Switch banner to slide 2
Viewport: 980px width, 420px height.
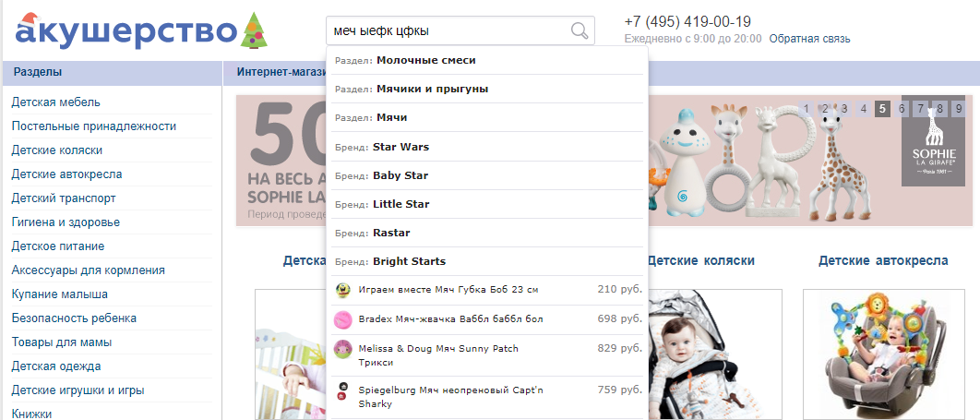[825, 109]
